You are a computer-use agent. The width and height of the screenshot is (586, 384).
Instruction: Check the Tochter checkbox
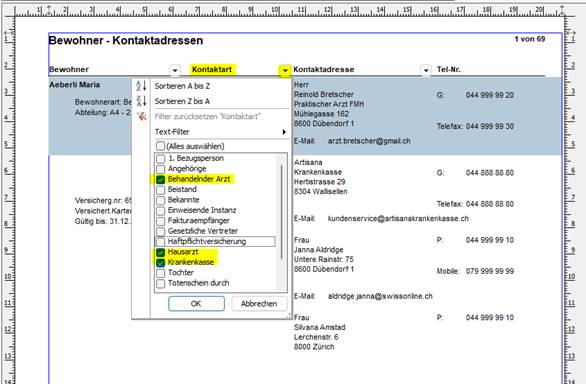click(x=160, y=273)
